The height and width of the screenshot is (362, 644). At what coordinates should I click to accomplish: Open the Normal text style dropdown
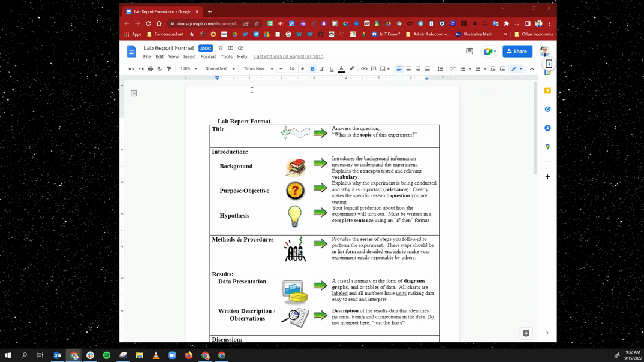[219, 68]
